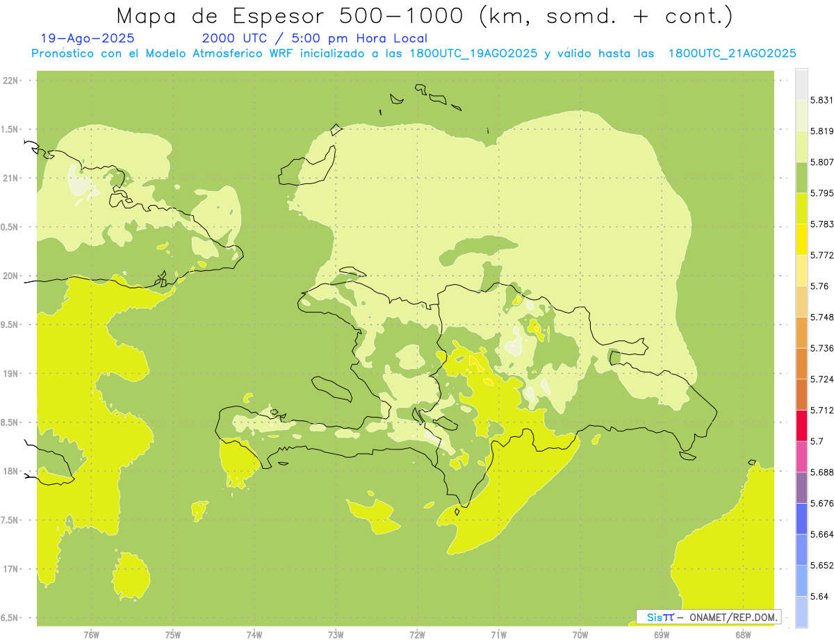Select the legend value '5.748'
834x644 pixels.
[x=821, y=317]
